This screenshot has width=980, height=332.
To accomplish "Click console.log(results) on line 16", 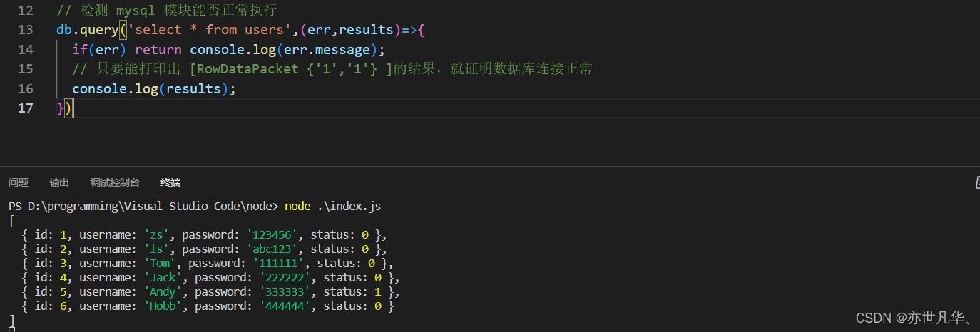I will pos(153,89).
